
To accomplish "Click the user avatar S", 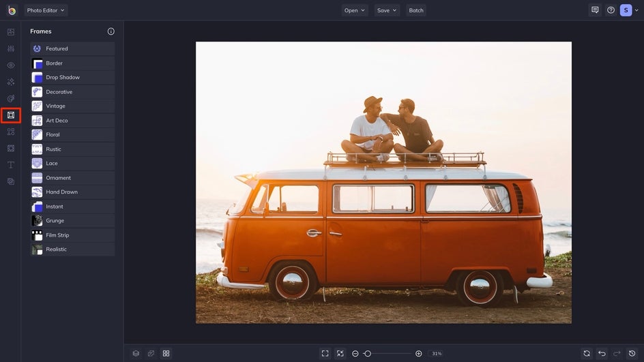I will 626,10.
